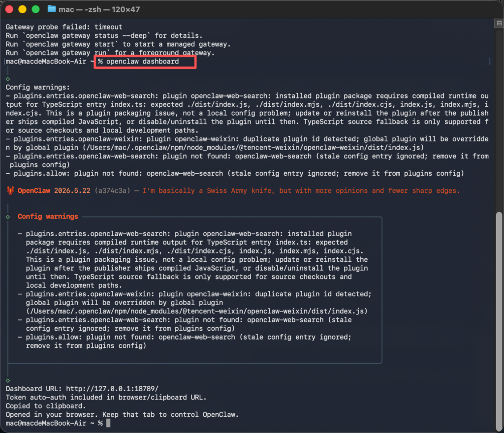The width and height of the screenshot is (504, 433).
Task: Click the typed command "openclaw dashboard"
Action: coord(142,62)
